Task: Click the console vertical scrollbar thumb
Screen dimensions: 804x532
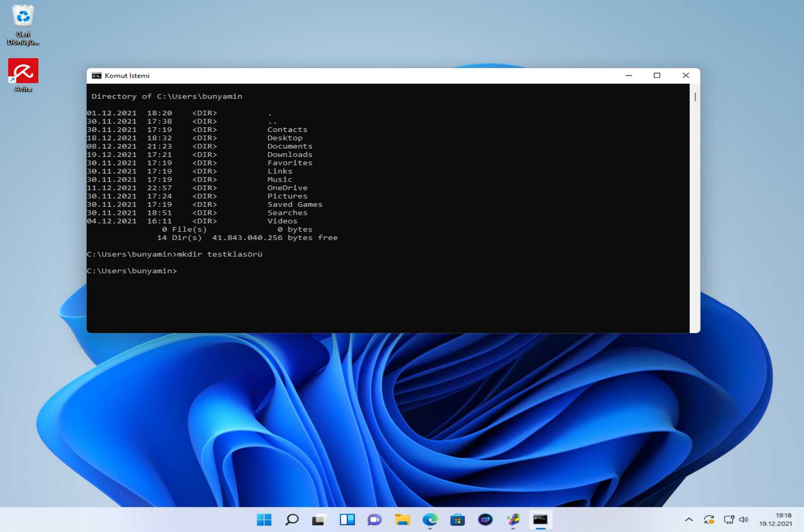Action: point(695,96)
